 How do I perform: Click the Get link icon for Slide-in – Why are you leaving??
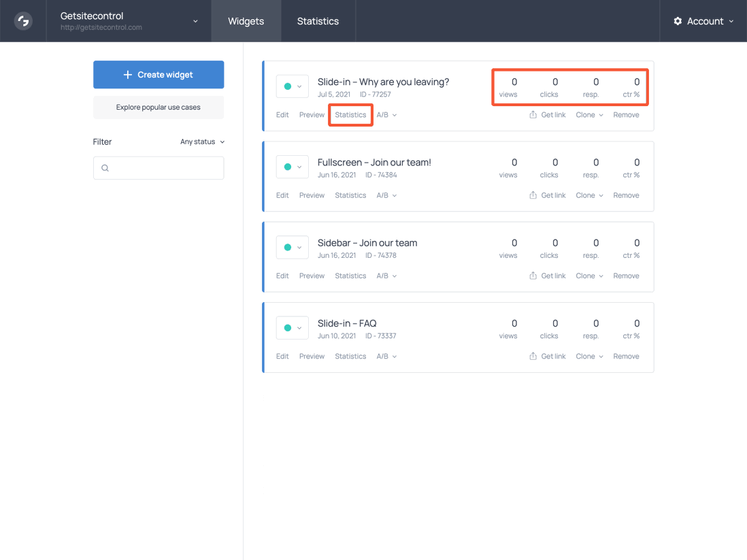(533, 114)
